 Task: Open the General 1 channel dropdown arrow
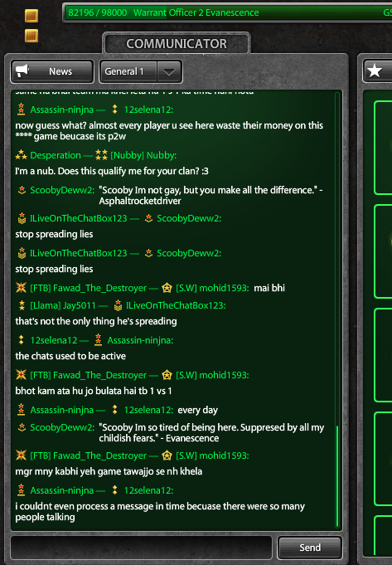coord(169,71)
